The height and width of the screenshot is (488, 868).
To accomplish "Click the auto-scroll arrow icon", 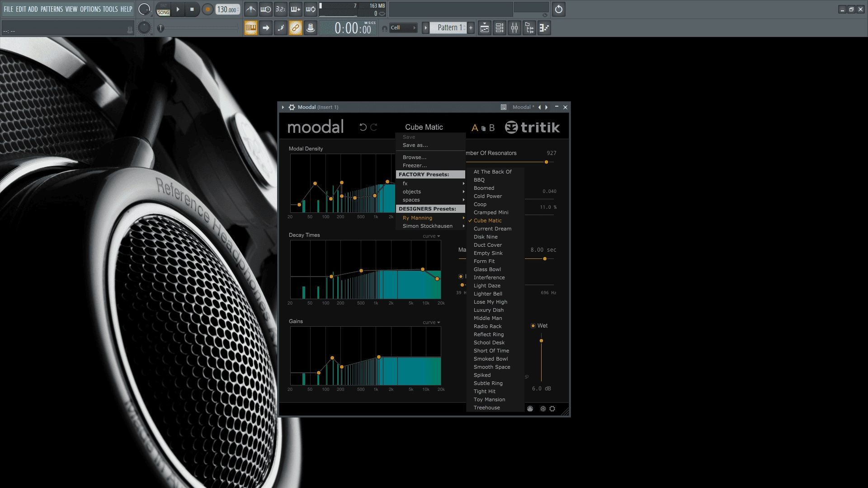I will click(x=266, y=28).
